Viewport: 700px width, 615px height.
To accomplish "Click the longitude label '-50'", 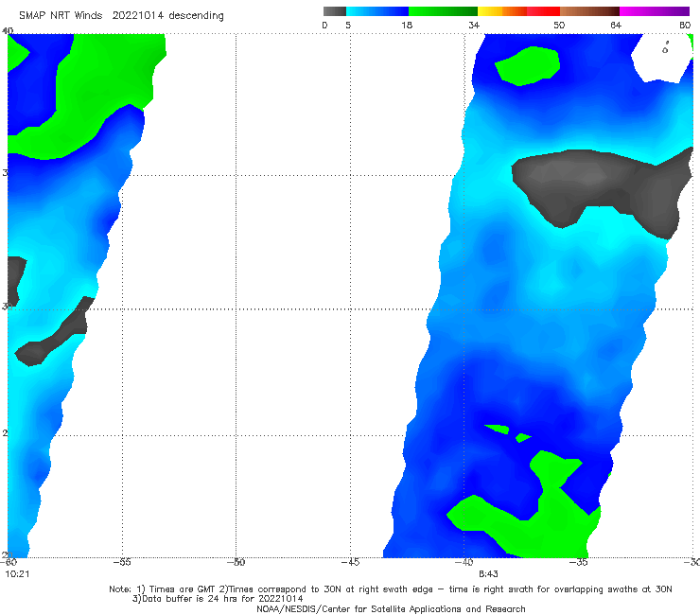I will pos(236,562).
